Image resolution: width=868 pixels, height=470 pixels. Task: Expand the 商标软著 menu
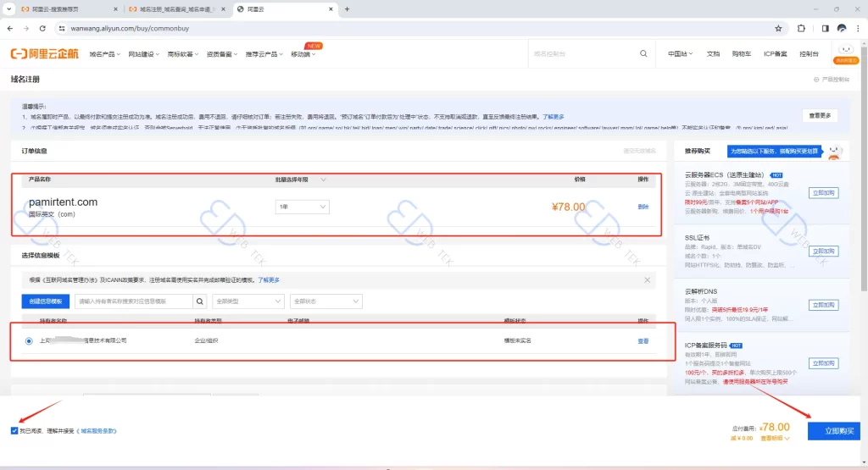183,54
